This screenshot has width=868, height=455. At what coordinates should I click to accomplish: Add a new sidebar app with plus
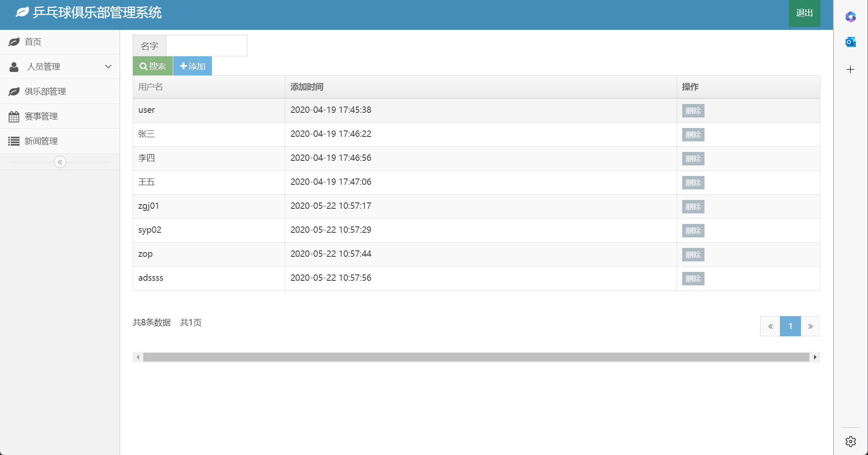pyautogui.click(x=850, y=69)
